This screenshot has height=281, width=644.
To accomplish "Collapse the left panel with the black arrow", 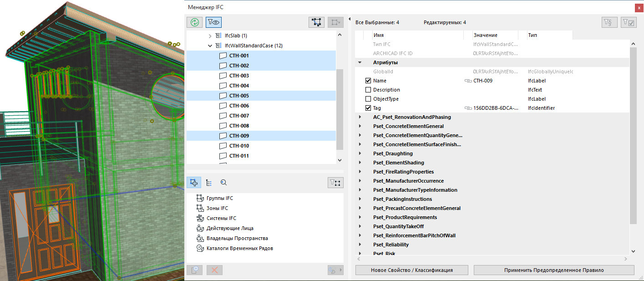I will tap(350, 20).
